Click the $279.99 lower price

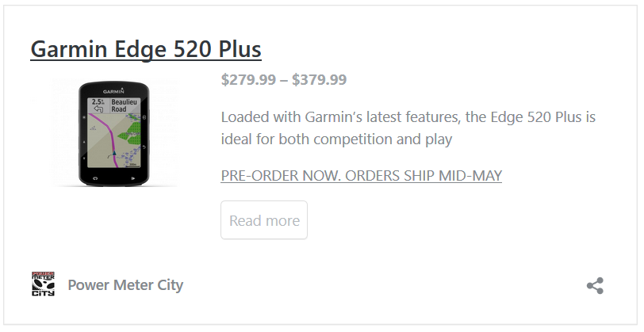[248, 79]
